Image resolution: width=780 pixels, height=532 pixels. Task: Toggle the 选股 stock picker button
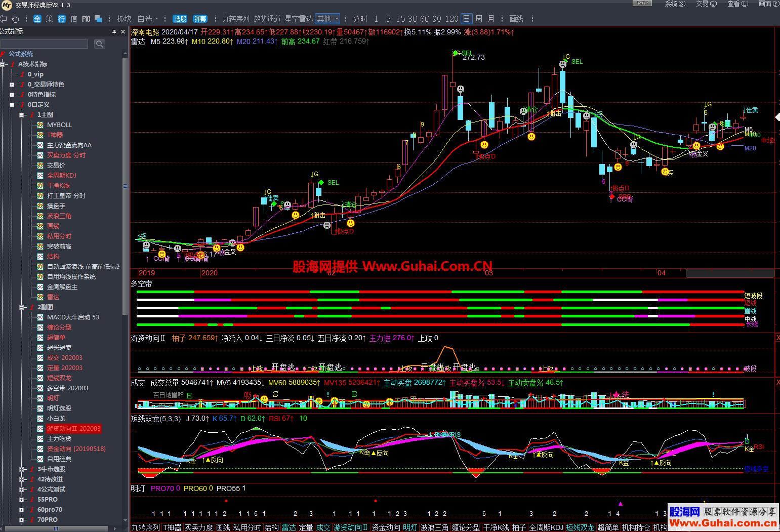180,19
